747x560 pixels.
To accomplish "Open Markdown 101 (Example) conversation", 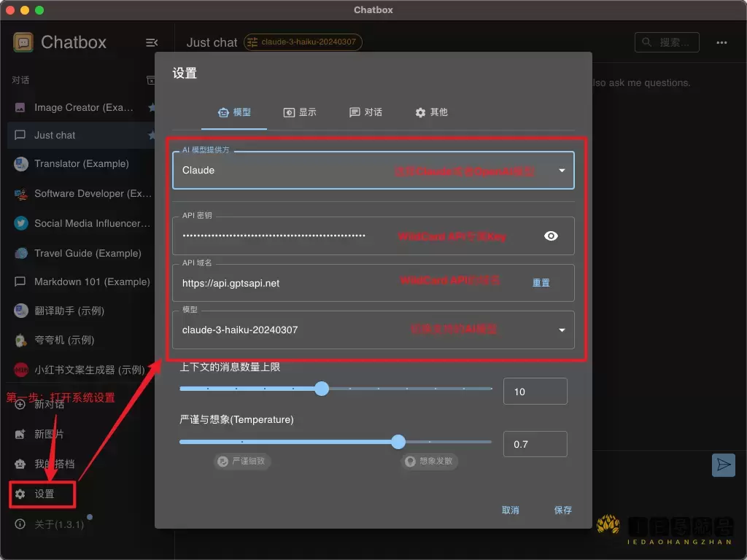I will pyautogui.click(x=81, y=282).
